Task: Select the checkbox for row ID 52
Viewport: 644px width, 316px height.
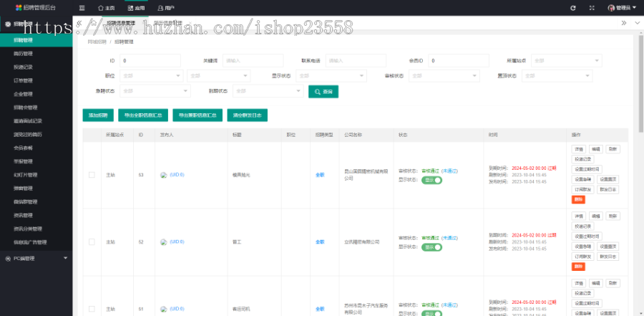Action: pos(92,242)
